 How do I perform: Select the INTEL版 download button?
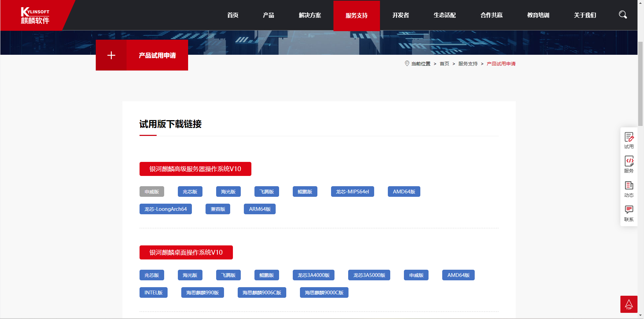pos(154,293)
